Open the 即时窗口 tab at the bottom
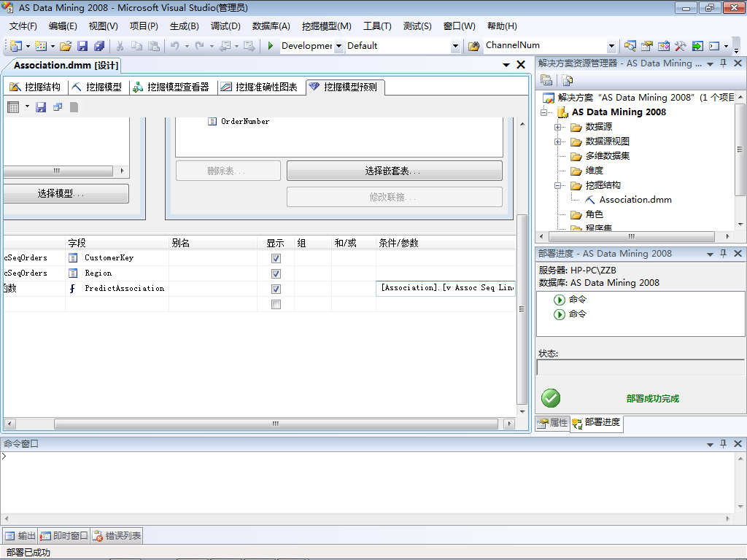Image resolution: width=747 pixels, height=560 pixels. tap(64, 536)
